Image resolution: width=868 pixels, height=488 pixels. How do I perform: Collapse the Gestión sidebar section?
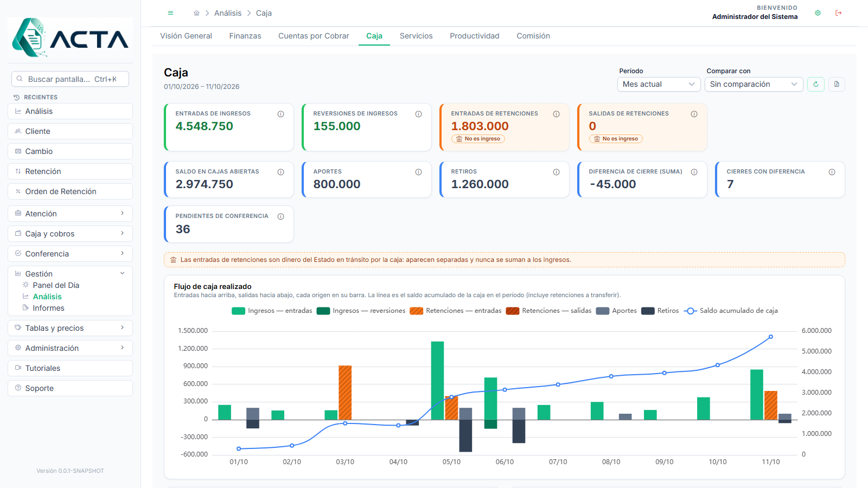click(70, 274)
